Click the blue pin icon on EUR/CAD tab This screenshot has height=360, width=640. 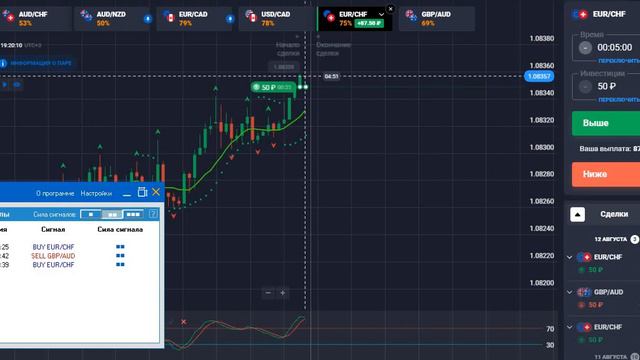click(x=230, y=18)
